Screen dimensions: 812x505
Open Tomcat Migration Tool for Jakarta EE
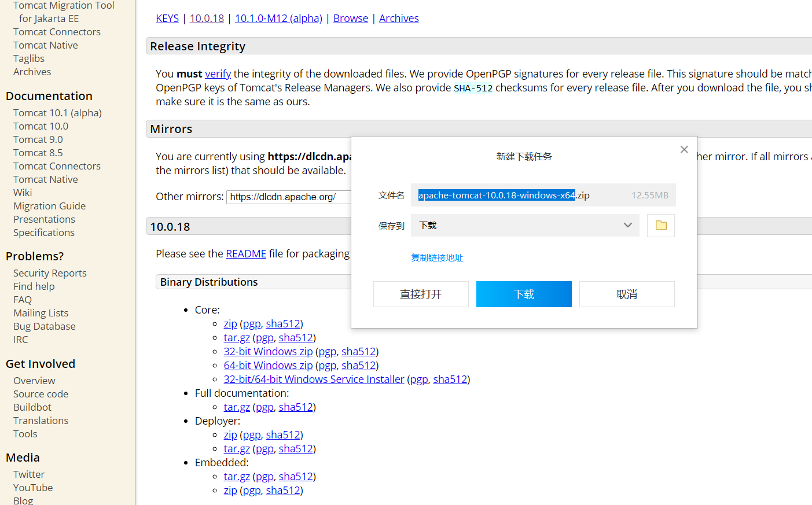(64, 12)
